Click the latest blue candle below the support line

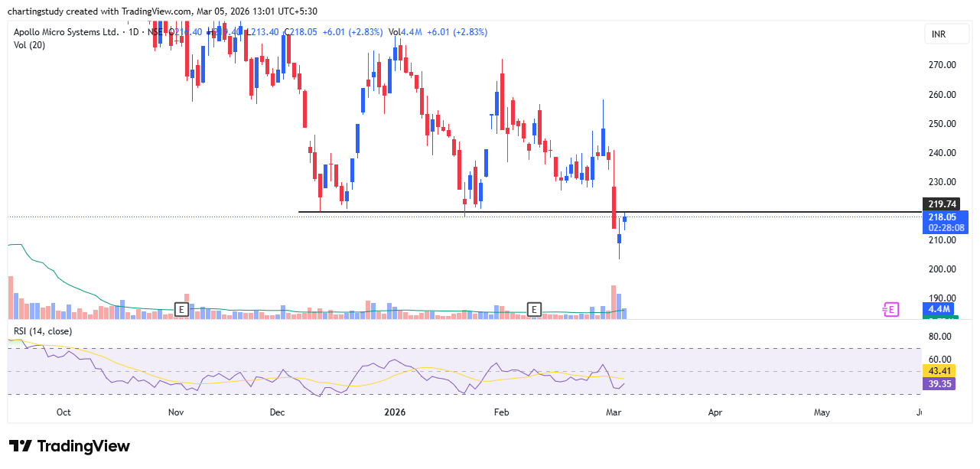[625, 220]
